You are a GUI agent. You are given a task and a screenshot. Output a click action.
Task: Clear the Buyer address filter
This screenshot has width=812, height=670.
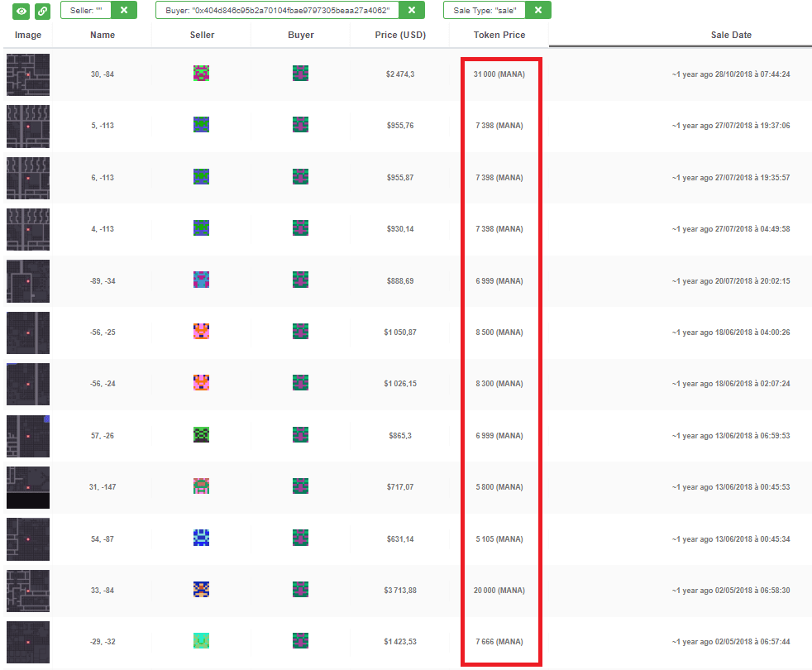(411, 10)
